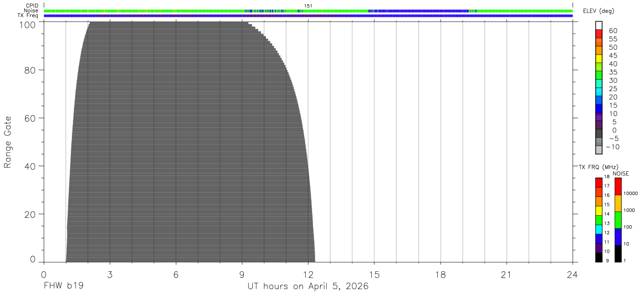Viewport: 644px width, 297px height.
Task: Select the CPID value 151
Action: [x=308, y=6]
